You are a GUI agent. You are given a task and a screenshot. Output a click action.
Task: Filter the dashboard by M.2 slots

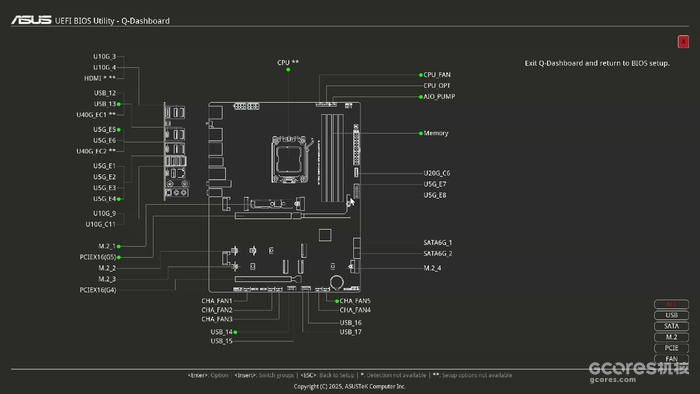[671, 337]
